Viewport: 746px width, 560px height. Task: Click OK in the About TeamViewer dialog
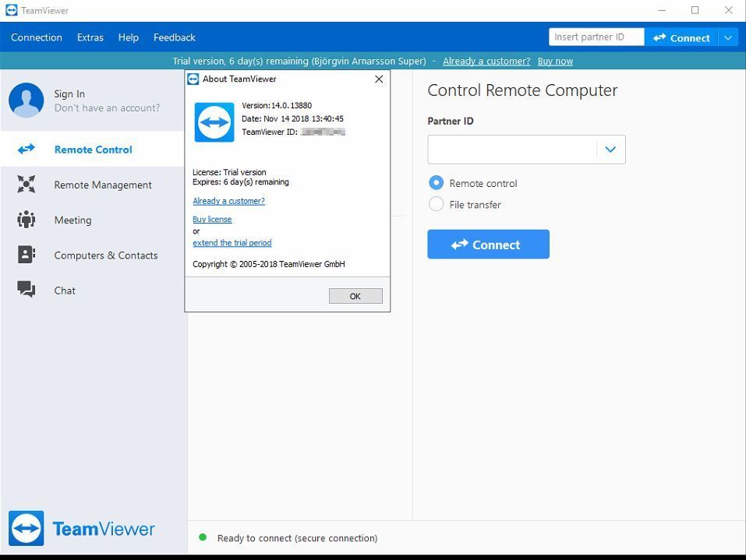coord(355,296)
